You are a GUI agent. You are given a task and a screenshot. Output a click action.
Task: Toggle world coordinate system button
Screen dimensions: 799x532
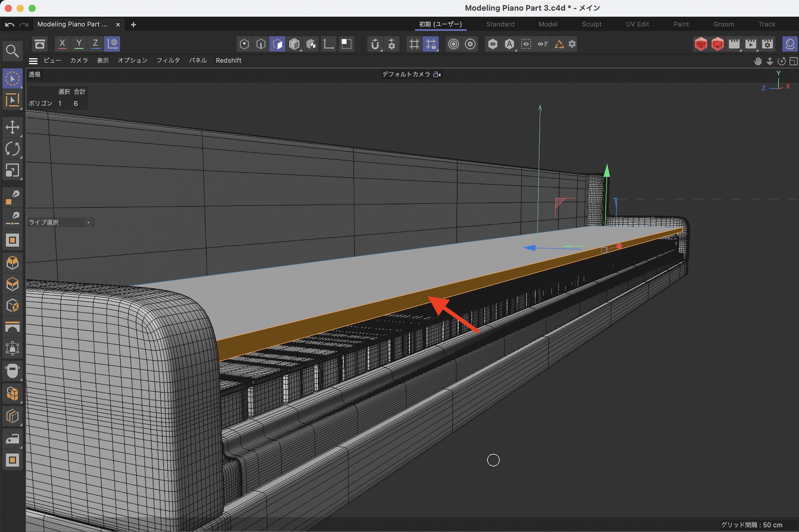click(x=112, y=44)
